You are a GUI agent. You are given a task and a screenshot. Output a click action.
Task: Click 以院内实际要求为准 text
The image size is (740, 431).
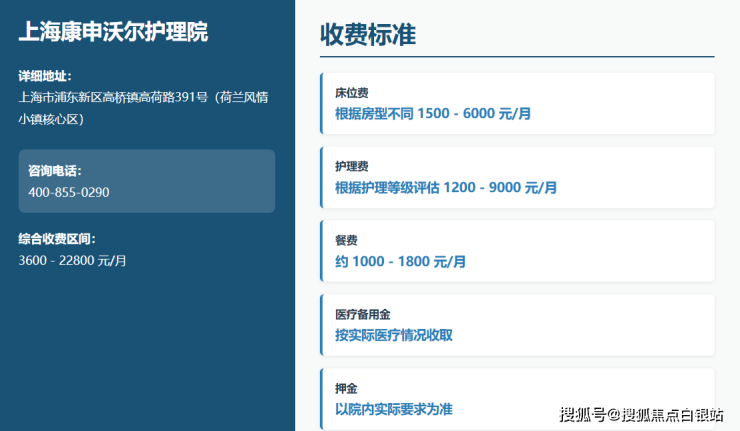coord(394,409)
